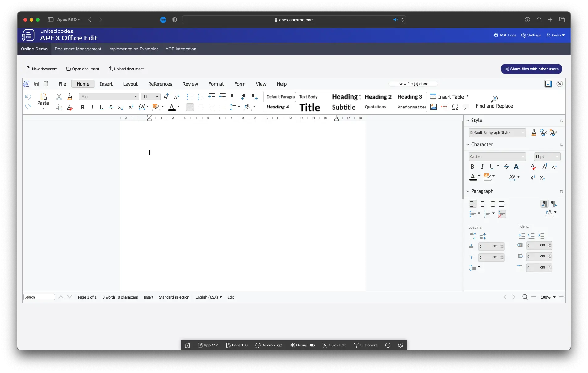Toggle Justified alignment in the ribbon
588x373 pixels.
222,107
